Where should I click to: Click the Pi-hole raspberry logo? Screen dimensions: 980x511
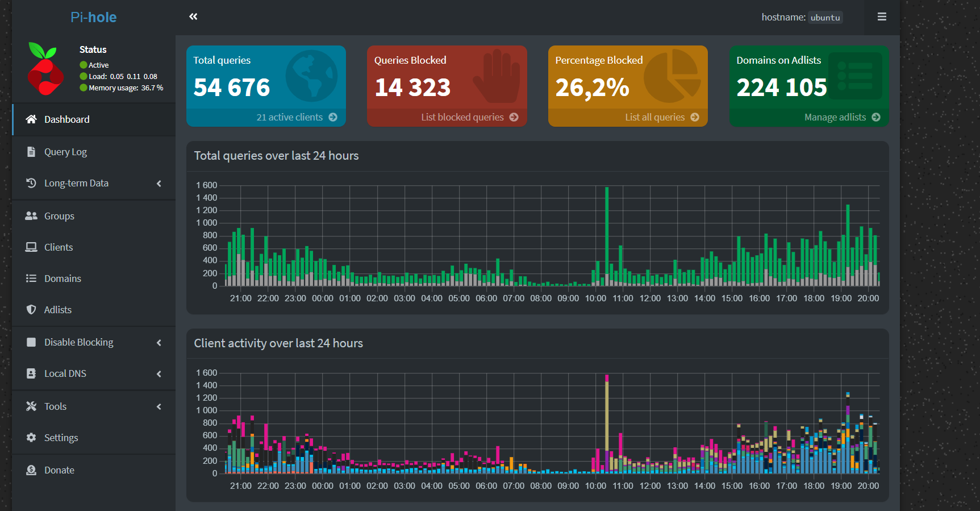[45, 69]
